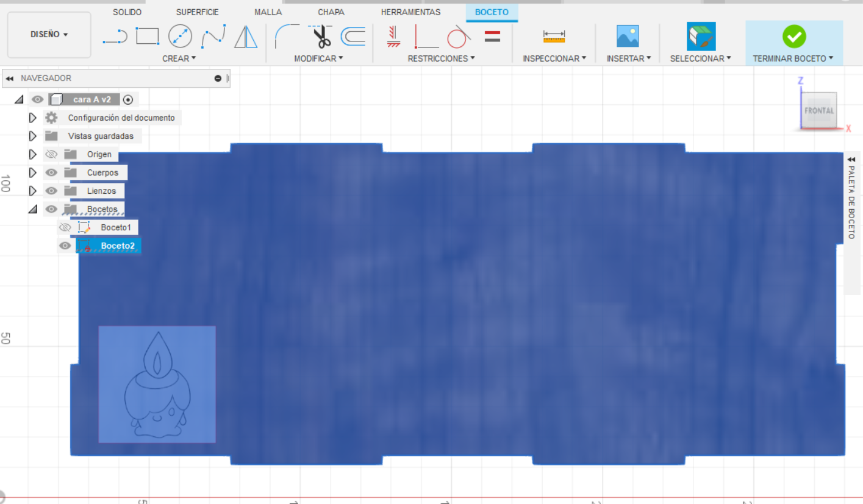
Task: Show the hidden Boceto1 sketch
Action: 65,227
